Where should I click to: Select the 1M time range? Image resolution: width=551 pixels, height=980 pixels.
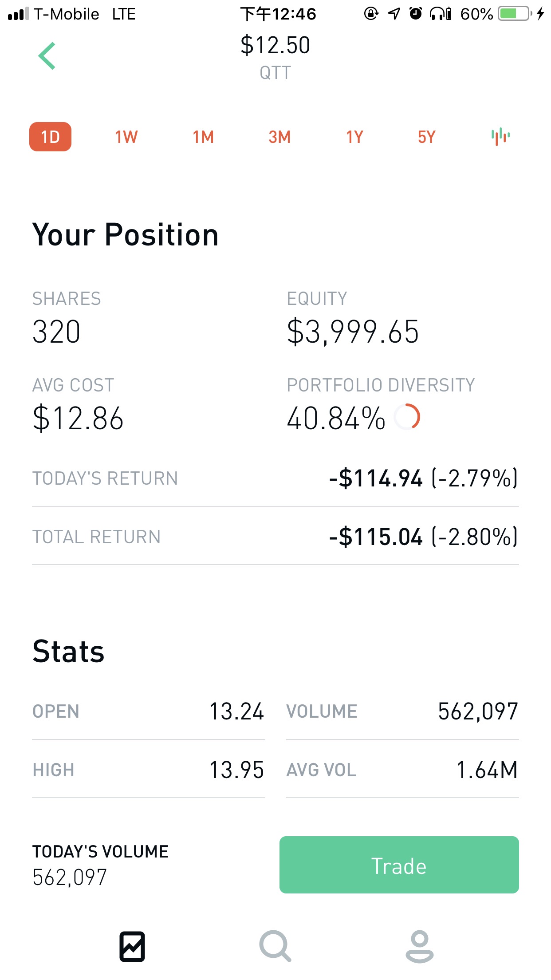(203, 137)
